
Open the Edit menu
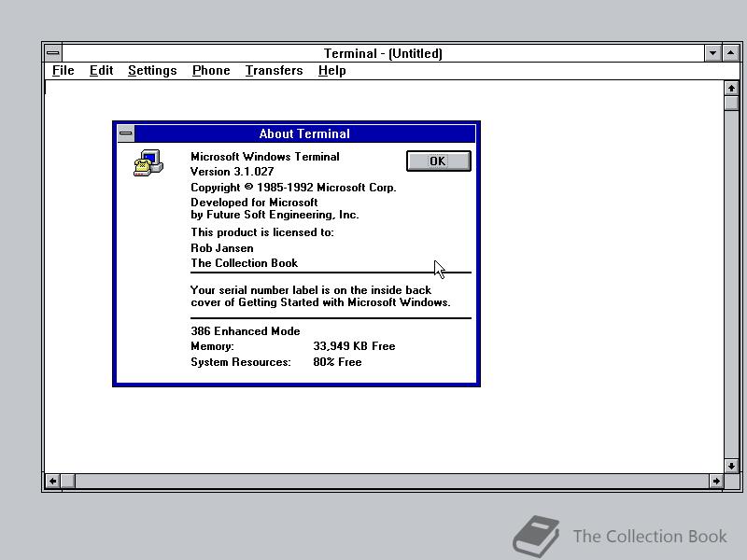[x=101, y=71]
